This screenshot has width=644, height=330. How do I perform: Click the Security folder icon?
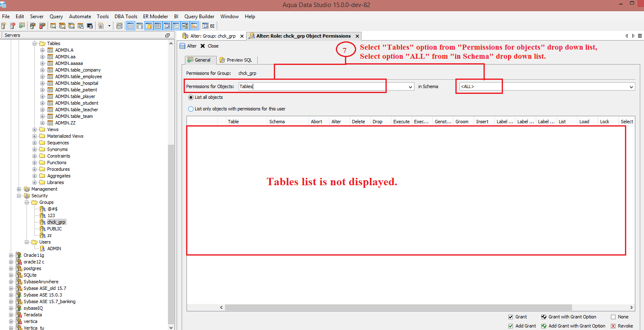pyautogui.click(x=27, y=196)
